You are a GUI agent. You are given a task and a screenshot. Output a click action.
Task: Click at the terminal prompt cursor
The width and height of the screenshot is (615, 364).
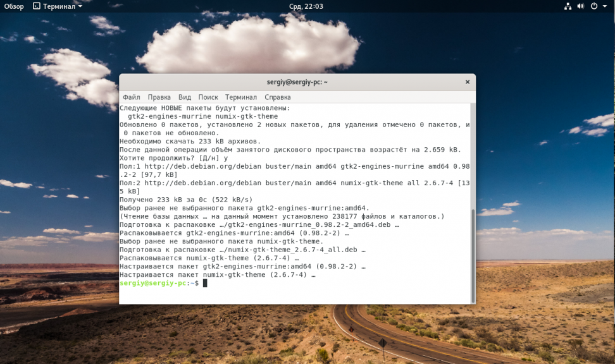(205, 283)
